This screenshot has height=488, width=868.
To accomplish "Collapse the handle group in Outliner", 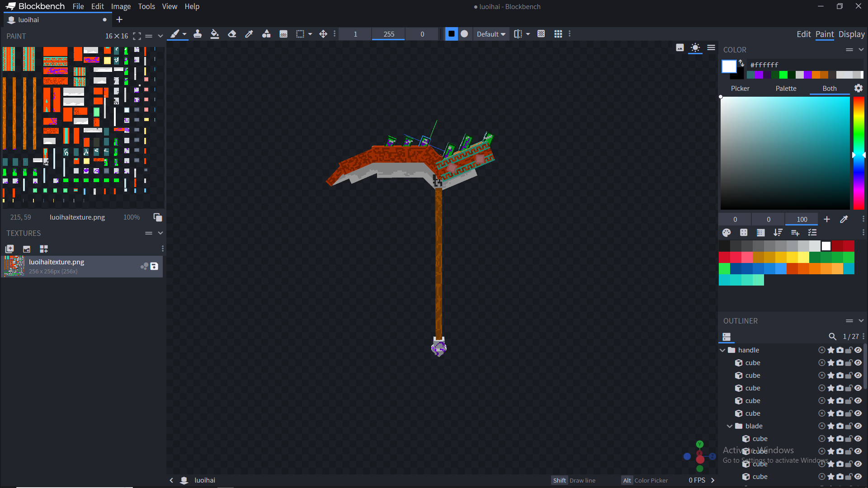I will click(x=722, y=350).
